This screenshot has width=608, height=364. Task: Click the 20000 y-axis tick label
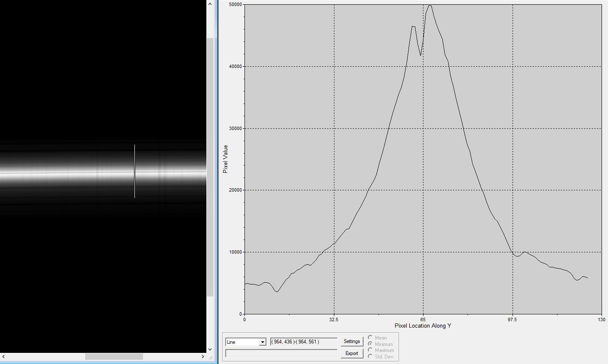235,190
